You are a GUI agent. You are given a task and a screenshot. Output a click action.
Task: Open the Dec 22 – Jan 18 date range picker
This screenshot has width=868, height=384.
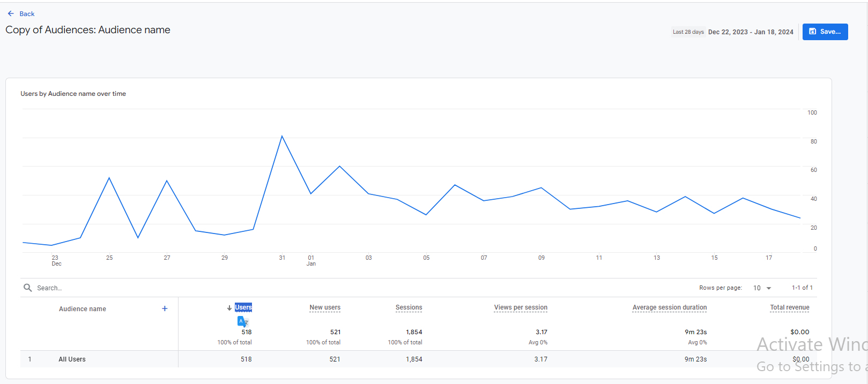[750, 32]
